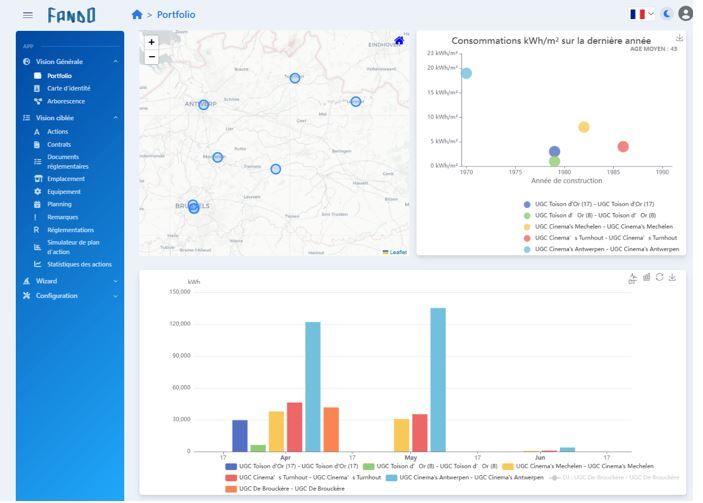Select Portfolio in the sidebar

click(59, 76)
